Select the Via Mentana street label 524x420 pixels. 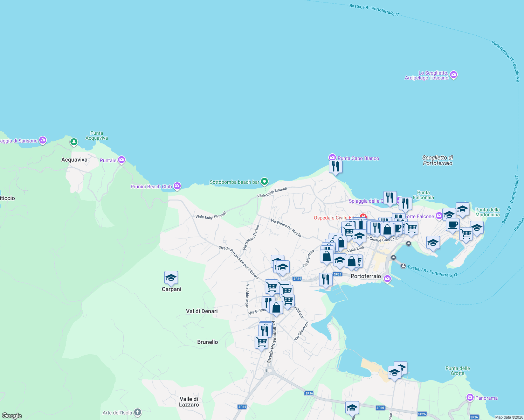pyautogui.click(x=309, y=258)
